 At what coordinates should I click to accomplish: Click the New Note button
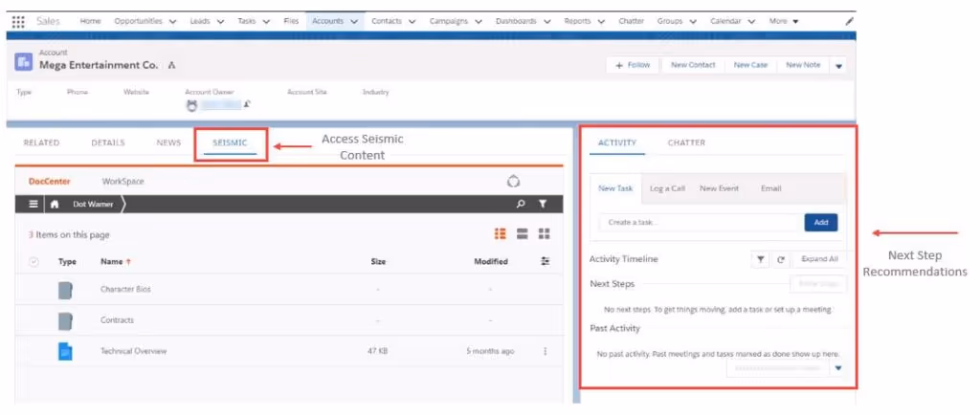pyautogui.click(x=803, y=66)
